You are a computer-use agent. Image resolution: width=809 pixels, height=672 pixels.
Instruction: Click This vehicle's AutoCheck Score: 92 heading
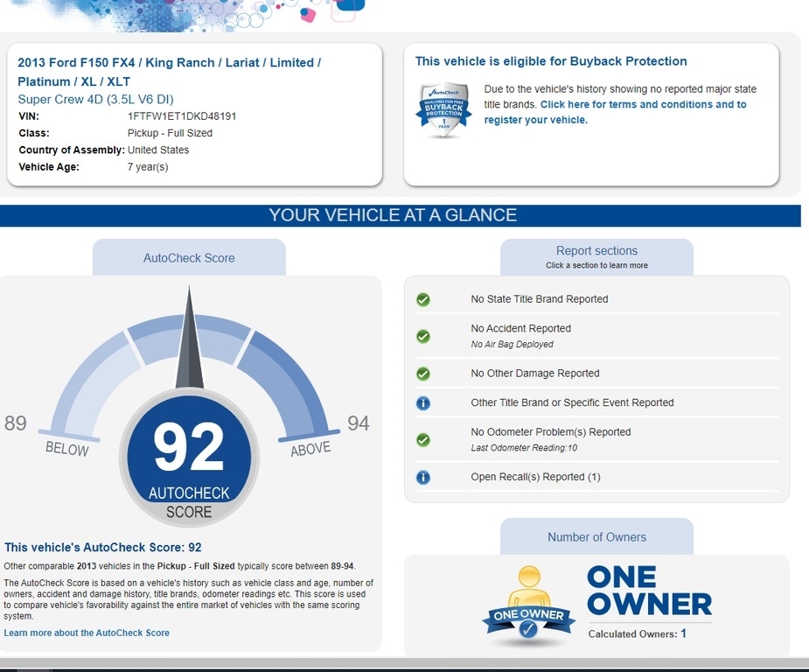102,548
